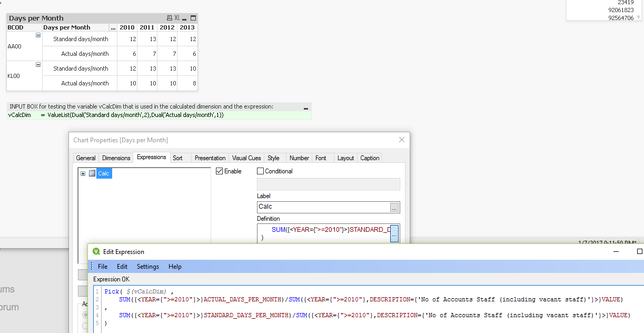Click the Calc expression table icon
The image size is (644, 333).
92,173
